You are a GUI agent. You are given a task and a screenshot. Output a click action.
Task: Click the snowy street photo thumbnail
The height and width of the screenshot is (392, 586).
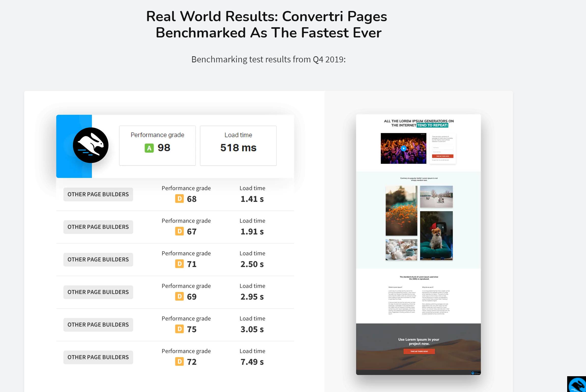(436, 197)
